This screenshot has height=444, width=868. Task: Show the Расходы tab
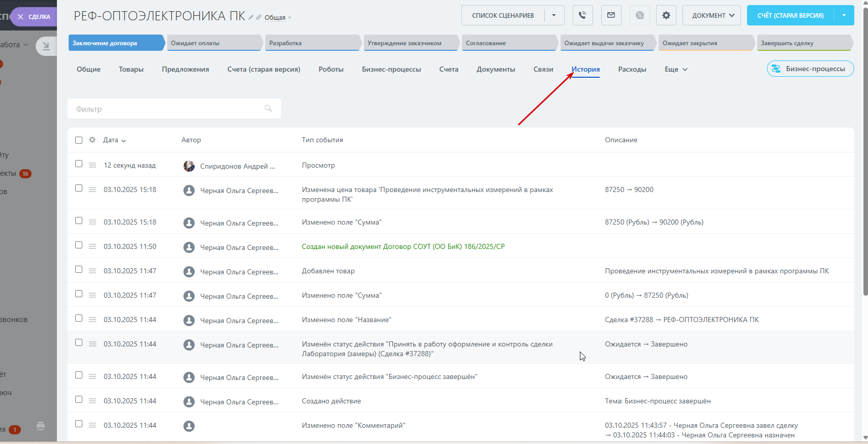[x=632, y=69]
